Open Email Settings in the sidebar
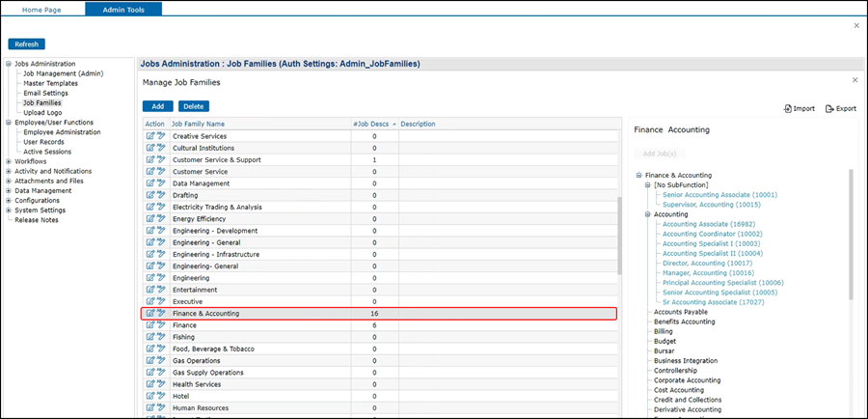 (45, 93)
